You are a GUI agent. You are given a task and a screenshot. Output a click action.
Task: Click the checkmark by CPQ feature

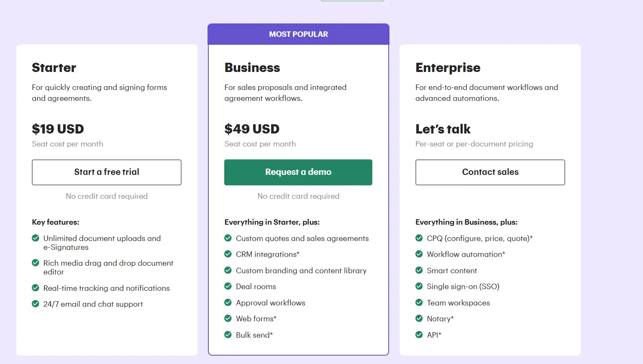click(x=419, y=238)
